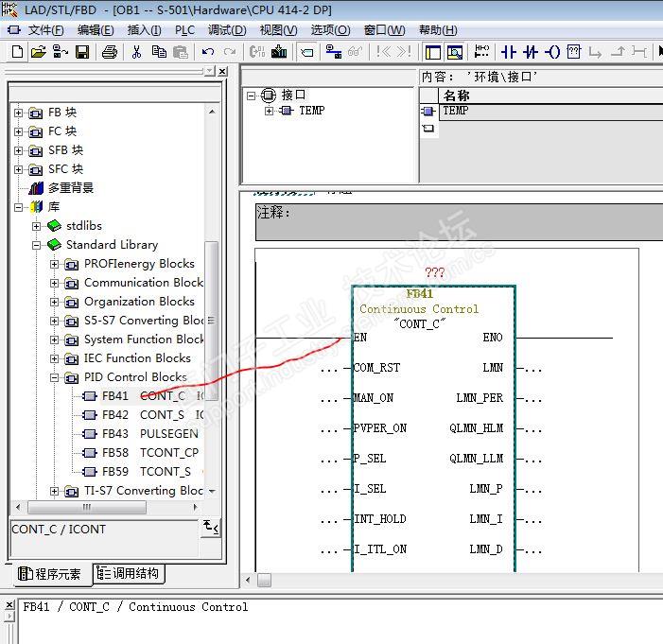This screenshot has height=644, width=663.
Task: Collapse the PID Control Blocks folder
Action: click(54, 377)
